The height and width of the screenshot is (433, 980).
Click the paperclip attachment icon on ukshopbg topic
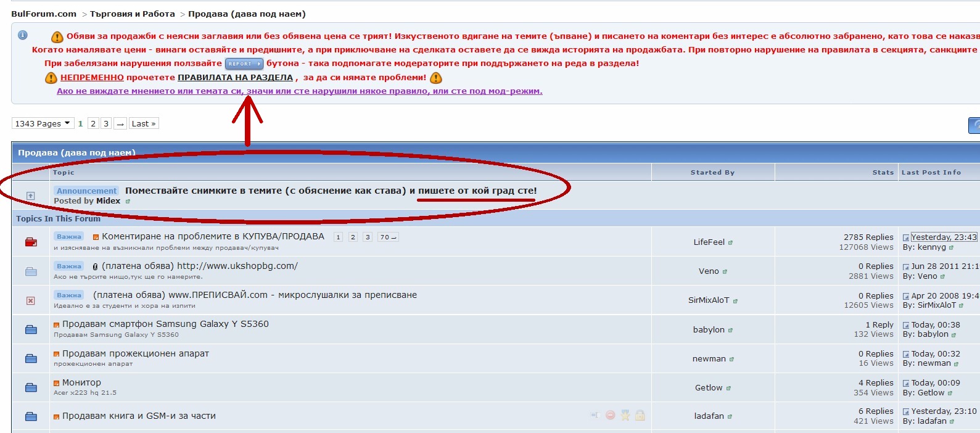96,266
